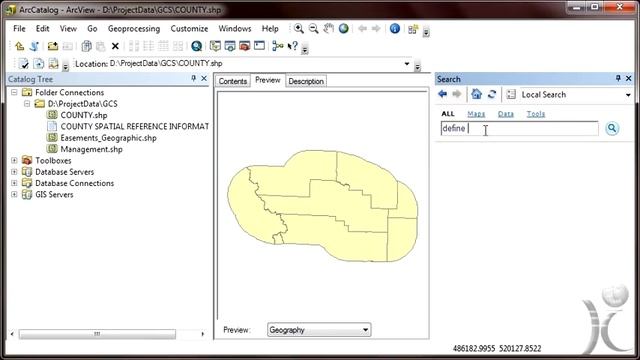Click the Catalog Tree horizontal scrollbar thumb
Screen dimensions: 640x360
[97, 334]
